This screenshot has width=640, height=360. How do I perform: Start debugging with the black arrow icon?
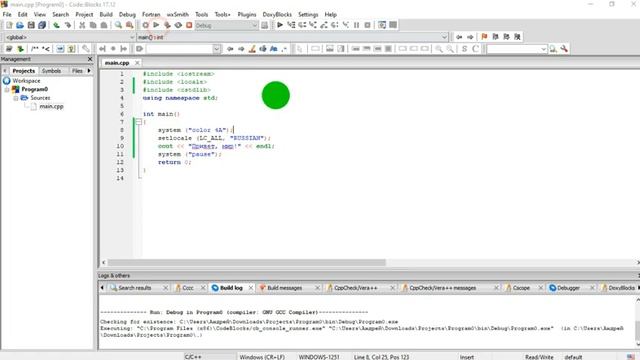pyautogui.click(x=280, y=25)
